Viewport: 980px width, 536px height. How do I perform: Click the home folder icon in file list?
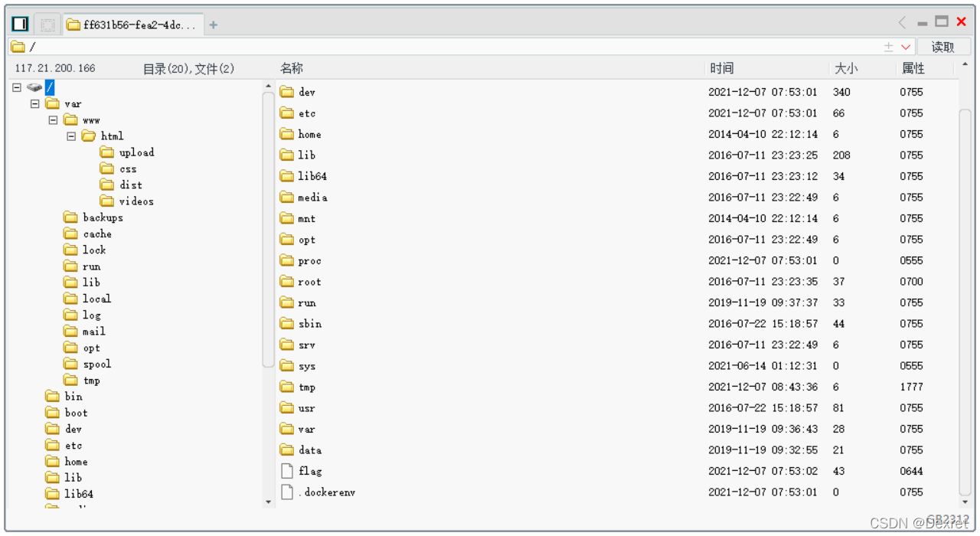click(287, 134)
